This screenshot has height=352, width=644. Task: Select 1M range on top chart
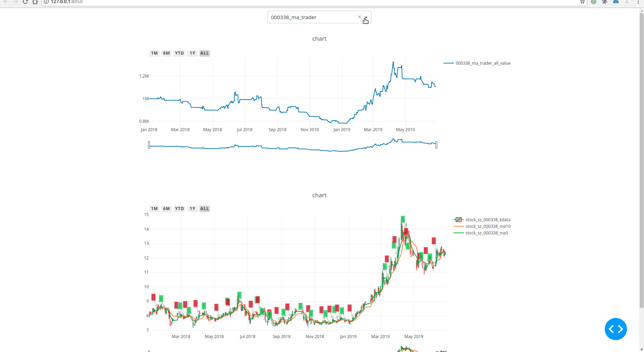coord(154,53)
